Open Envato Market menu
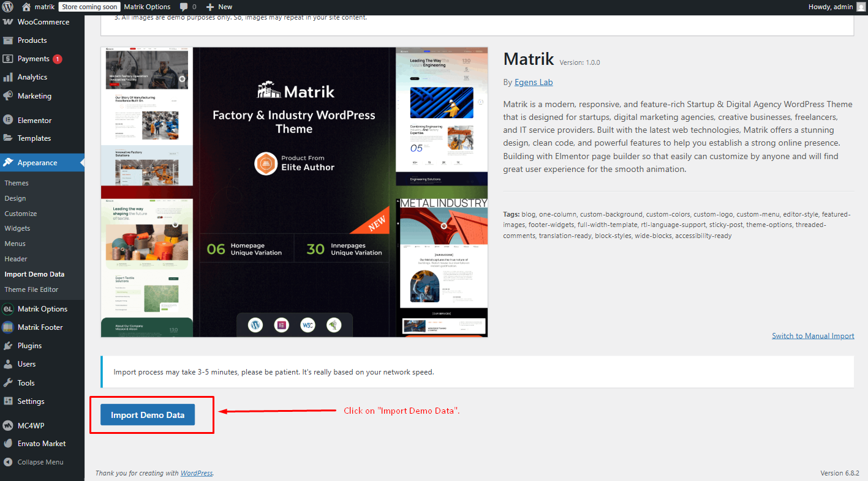Image resolution: width=868 pixels, height=481 pixels. (x=42, y=444)
